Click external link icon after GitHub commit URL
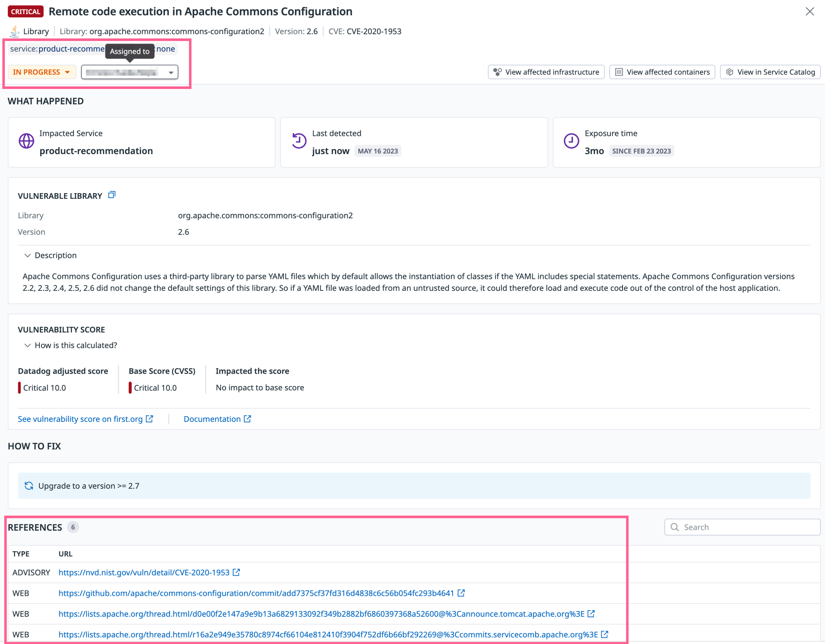Viewport: 825px width, 644px height. 461,593
